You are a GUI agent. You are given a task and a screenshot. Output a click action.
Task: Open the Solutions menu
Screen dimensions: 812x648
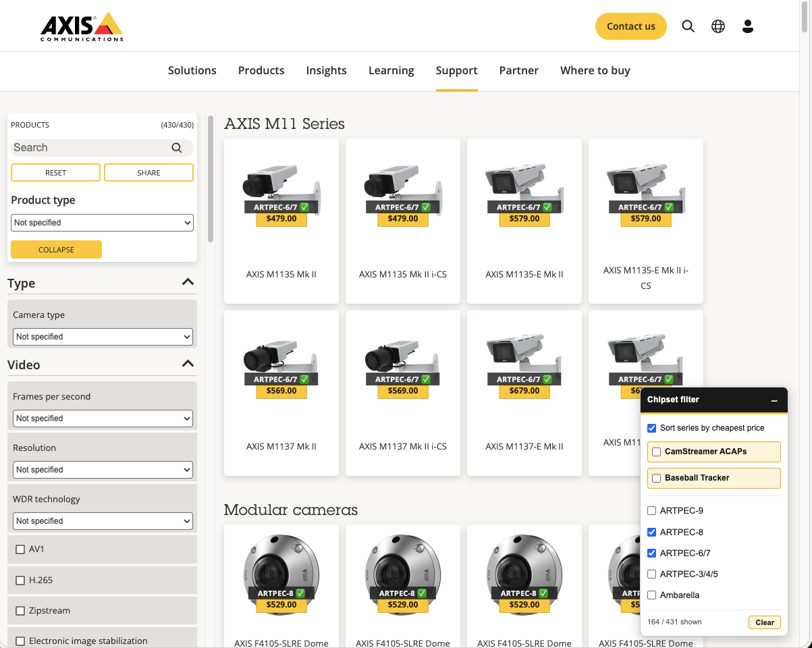coord(192,70)
